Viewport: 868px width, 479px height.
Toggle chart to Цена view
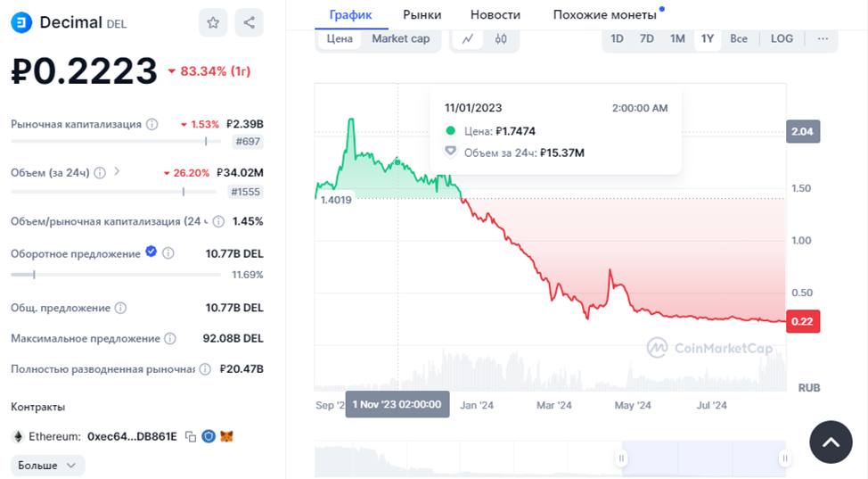tap(340, 39)
